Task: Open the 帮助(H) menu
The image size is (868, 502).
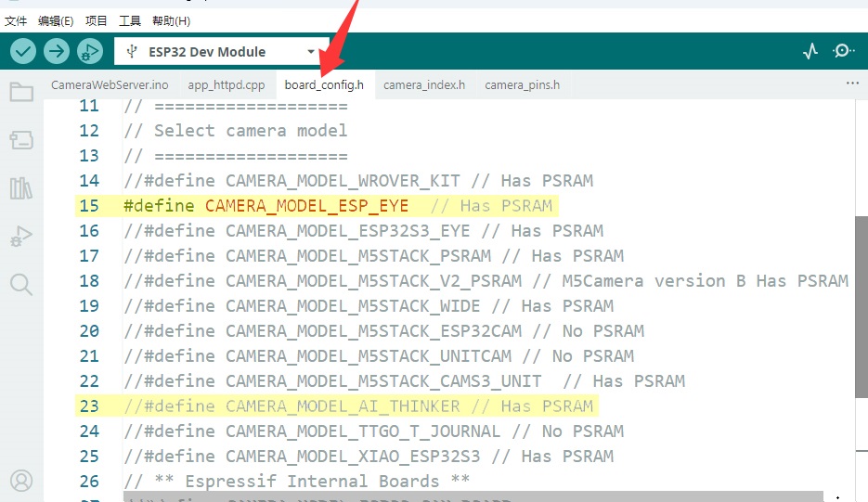Action: 171,21
